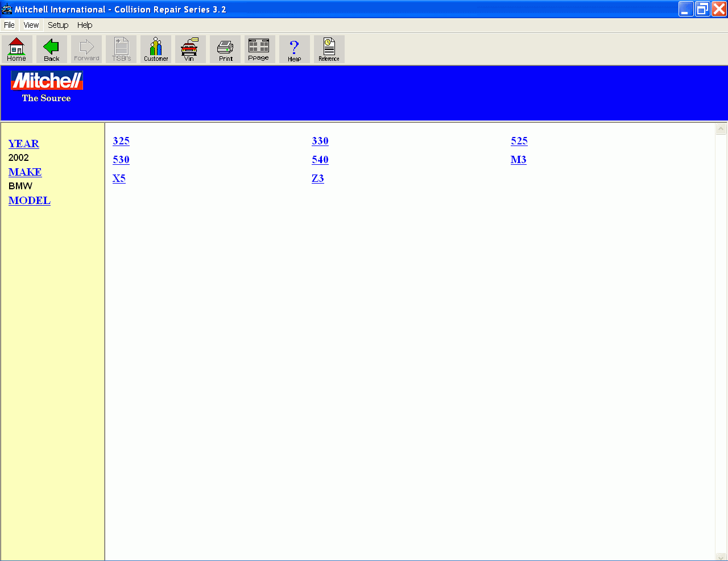Open the Setup menu
The width and height of the screenshot is (728, 561).
58,25
